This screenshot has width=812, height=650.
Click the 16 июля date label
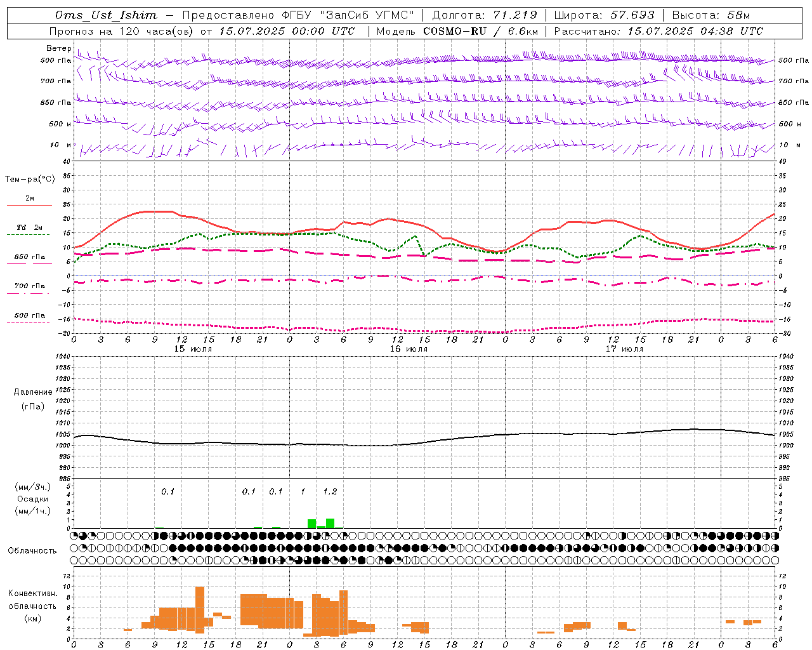409,349
